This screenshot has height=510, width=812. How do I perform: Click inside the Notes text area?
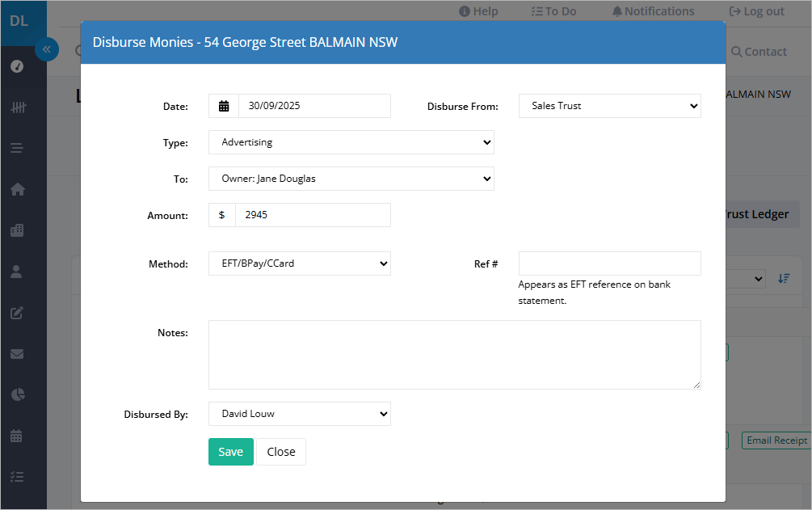pyautogui.click(x=455, y=355)
